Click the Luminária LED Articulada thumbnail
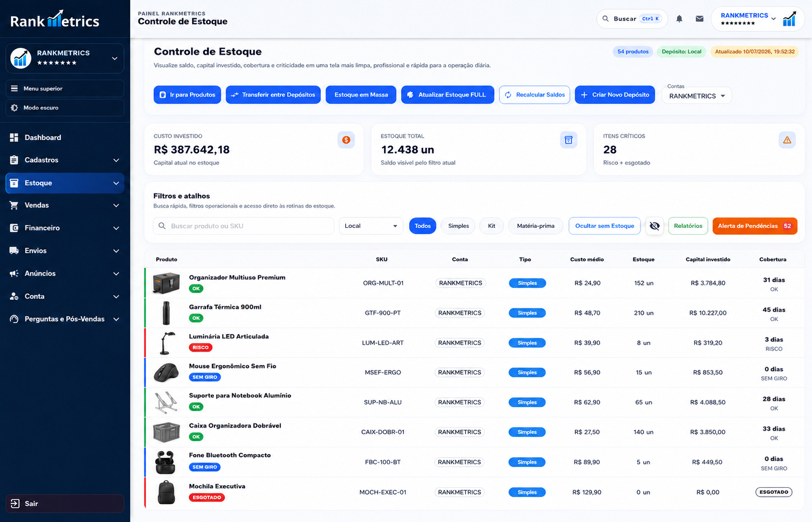This screenshot has width=812, height=522. coord(167,343)
